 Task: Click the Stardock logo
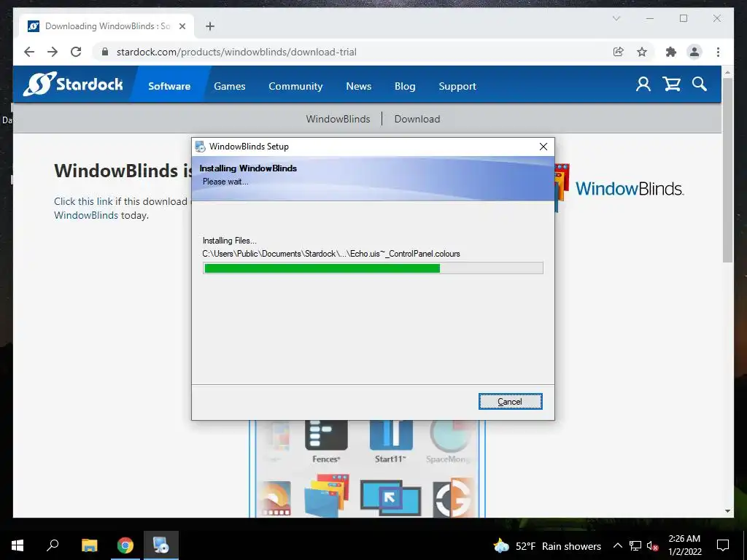pos(73,85)
